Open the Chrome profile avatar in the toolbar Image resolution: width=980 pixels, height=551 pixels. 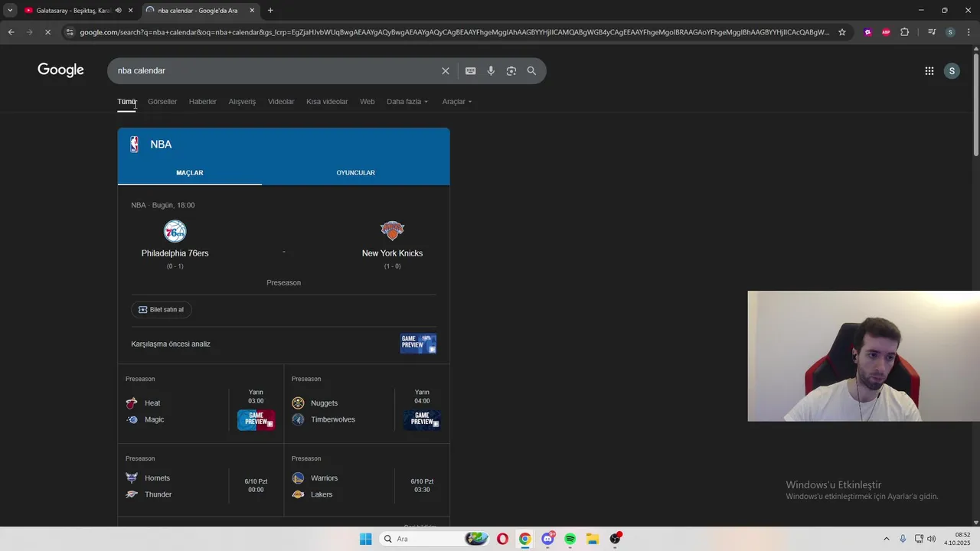pos(950,32)
